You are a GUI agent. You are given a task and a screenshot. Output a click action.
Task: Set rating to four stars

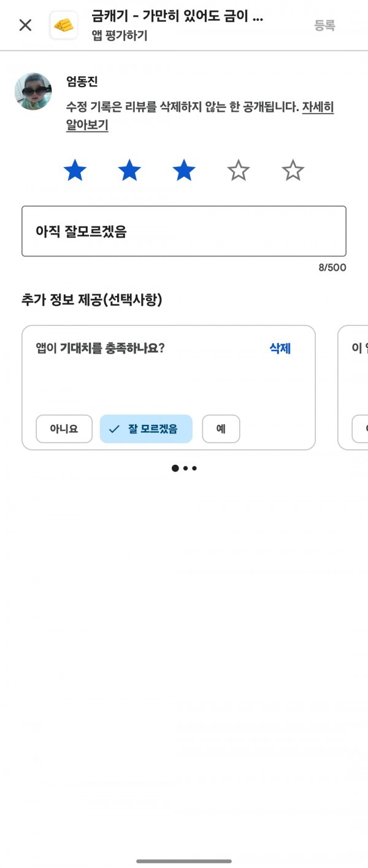[x=239, y=170]
